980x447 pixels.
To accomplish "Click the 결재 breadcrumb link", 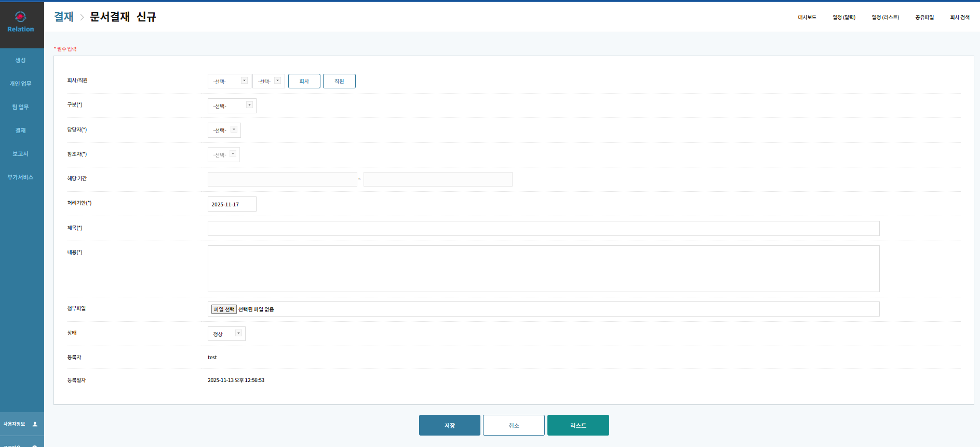I will (64, 17).
